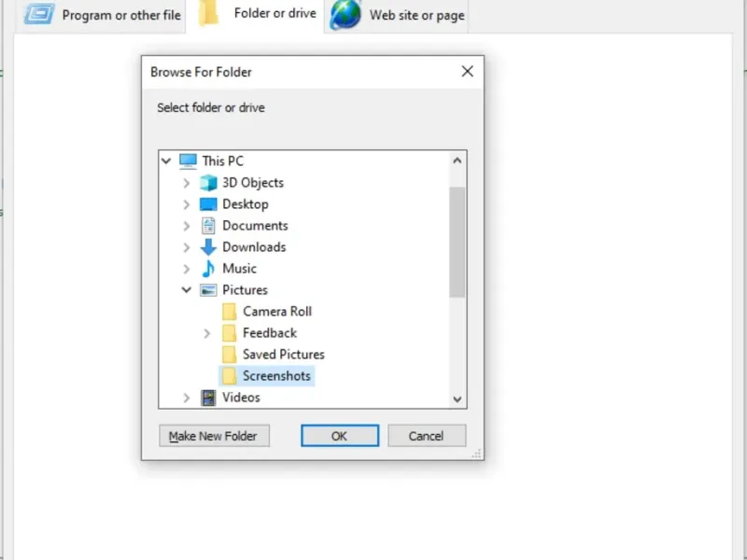Collapse the Pictures node
The image size is (747, 560).
187,290
